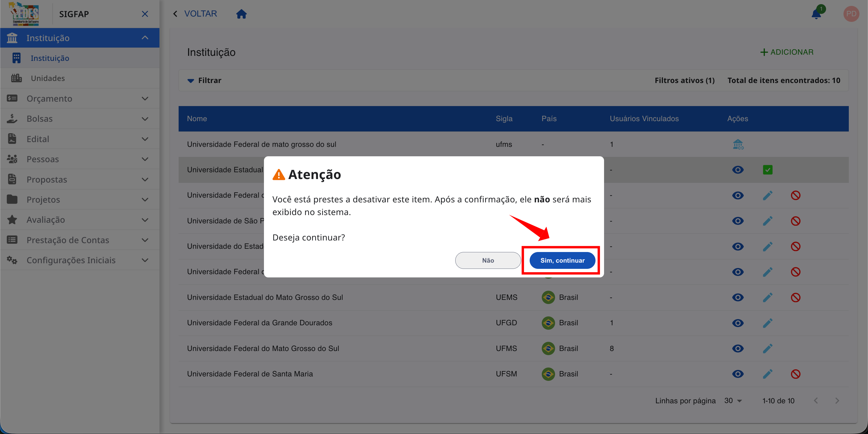Click the view eye for UFMS Brasil row
The width and height of the screenshot is (868, 434).
click(738, 348)
